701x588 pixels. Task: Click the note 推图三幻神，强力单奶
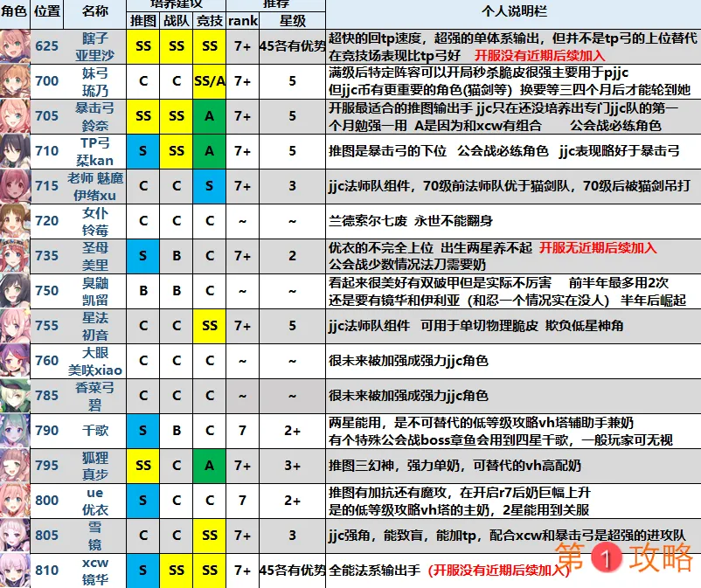(455, 466)
